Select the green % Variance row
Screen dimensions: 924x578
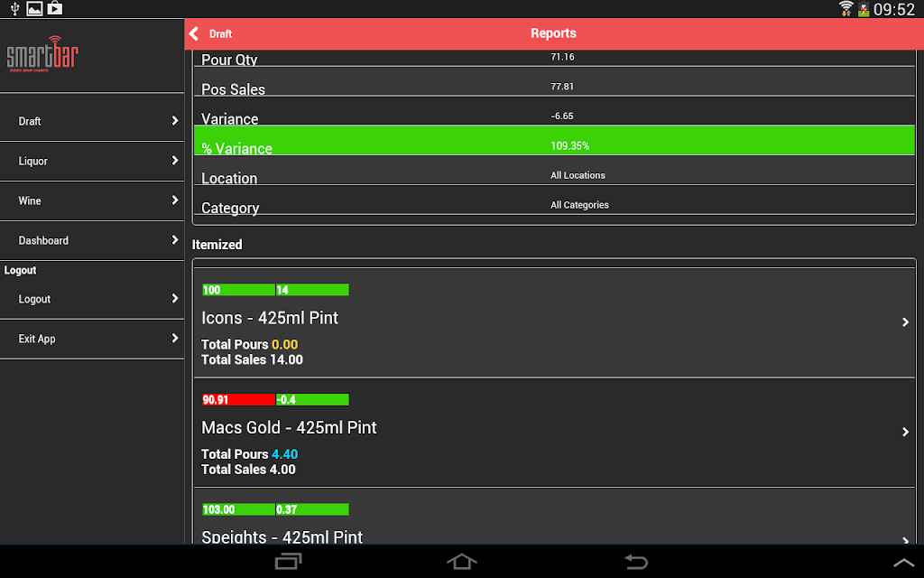coord(554,140)
